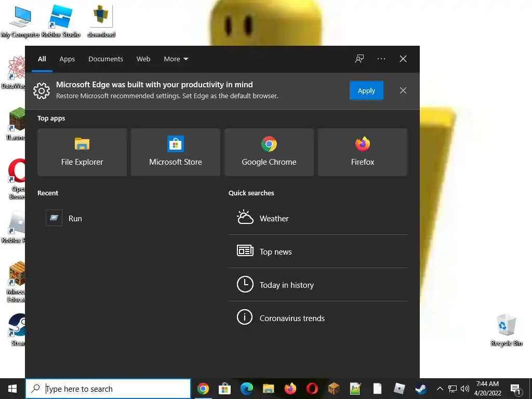Launch Microsoft Edge from the taskbar
Screen dimensions: 532x399
247,389
